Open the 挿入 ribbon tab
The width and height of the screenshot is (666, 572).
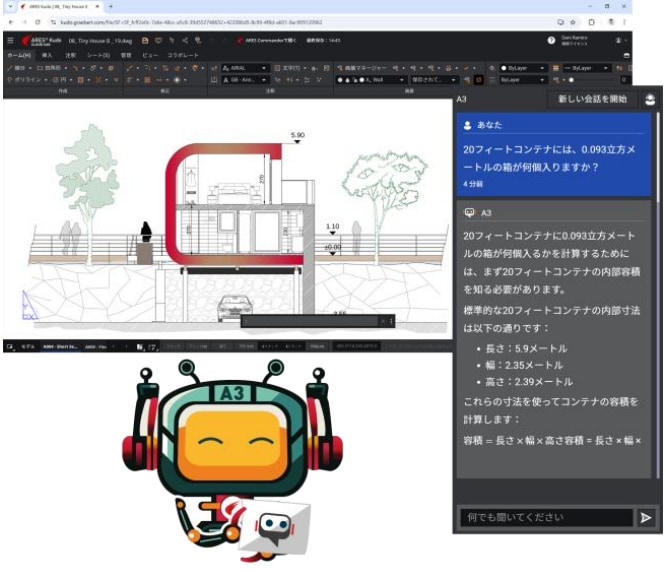coord(47,55)
